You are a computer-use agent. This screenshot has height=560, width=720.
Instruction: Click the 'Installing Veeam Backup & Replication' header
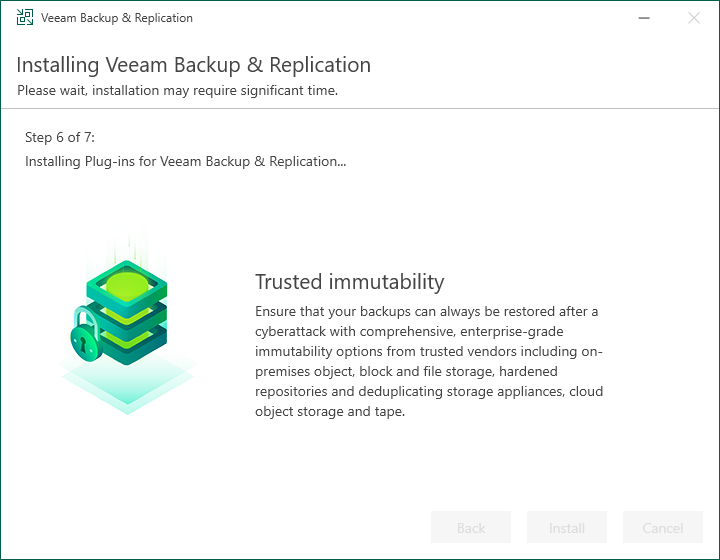coord(194,65)
